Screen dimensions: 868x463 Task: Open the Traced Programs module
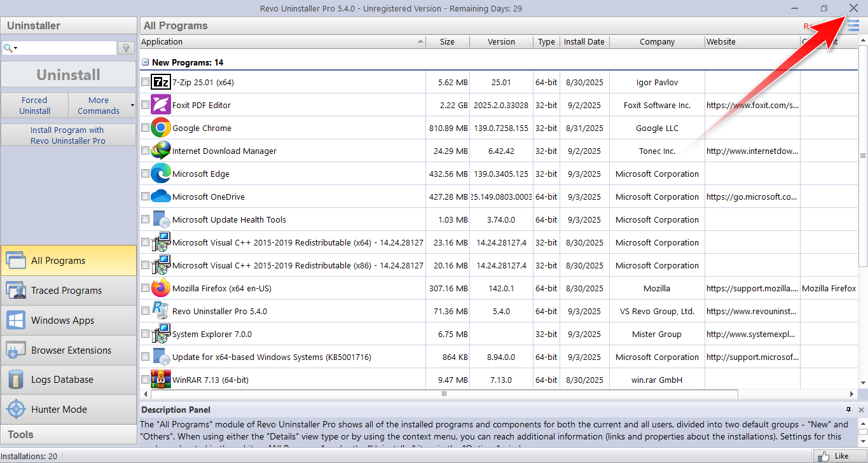coord(69,291)
